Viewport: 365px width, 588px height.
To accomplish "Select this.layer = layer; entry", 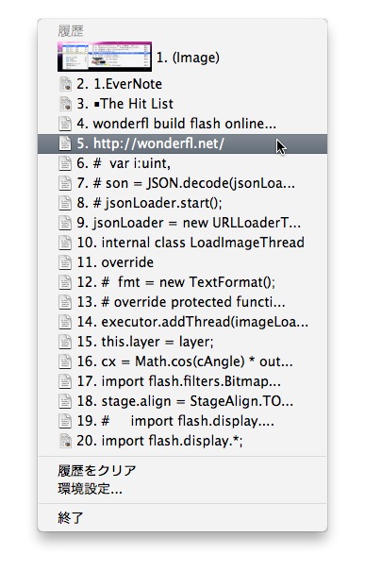I will 183,342.
